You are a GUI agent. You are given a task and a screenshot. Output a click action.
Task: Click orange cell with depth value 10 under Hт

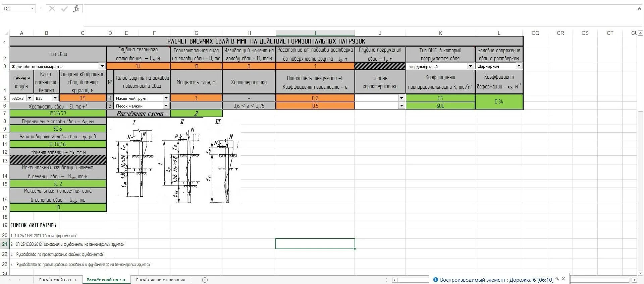[138, 66]
